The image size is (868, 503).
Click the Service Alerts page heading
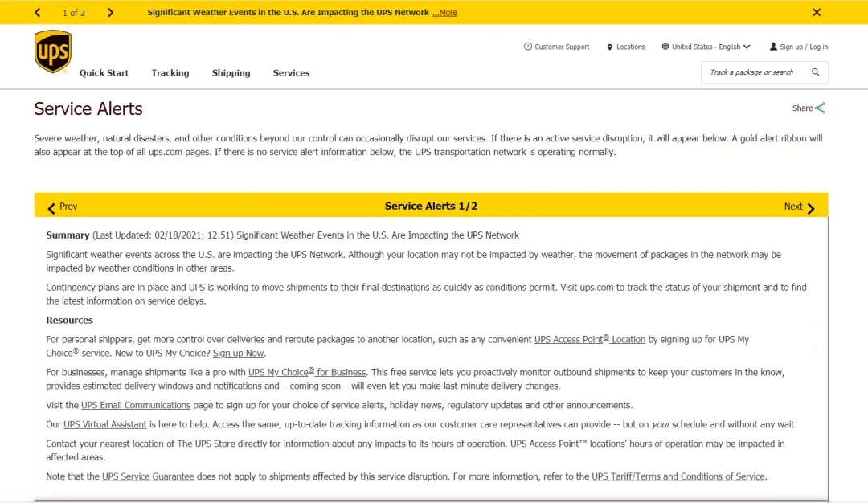click(88, 109)
